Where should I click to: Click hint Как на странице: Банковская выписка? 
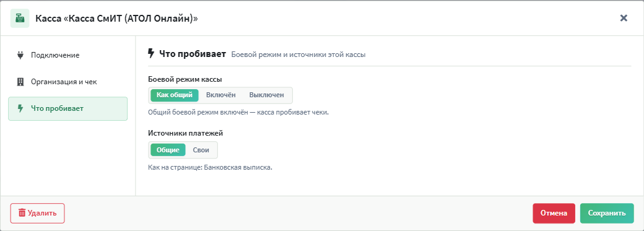coord(211,168)
